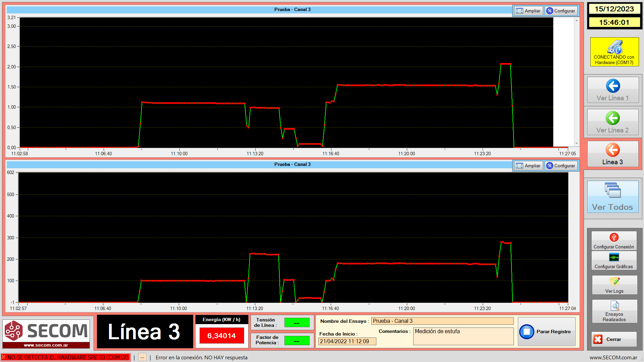Click Ampliar on the top chart
Viewport: 644px width, 362px height.
click(x=528, y=11)
